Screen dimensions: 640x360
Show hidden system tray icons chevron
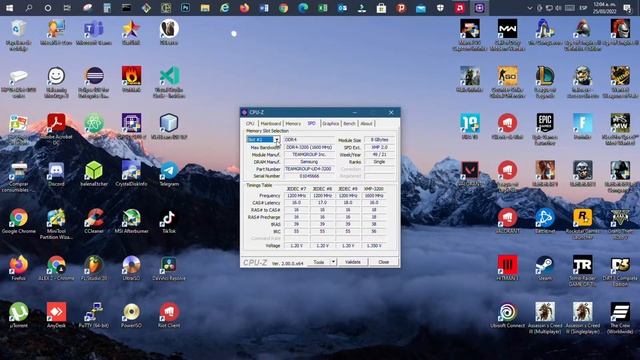(530, 8)
